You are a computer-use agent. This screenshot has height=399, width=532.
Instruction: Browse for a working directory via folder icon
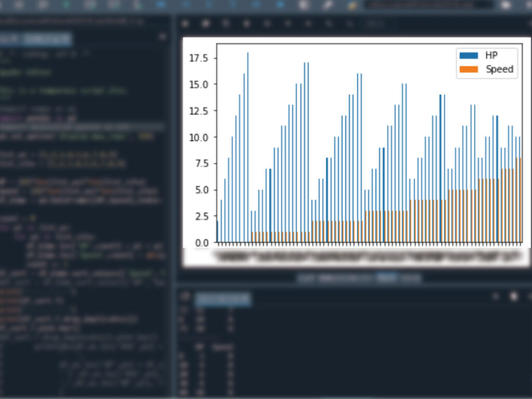pyautogui.click(x=506, y=5)
